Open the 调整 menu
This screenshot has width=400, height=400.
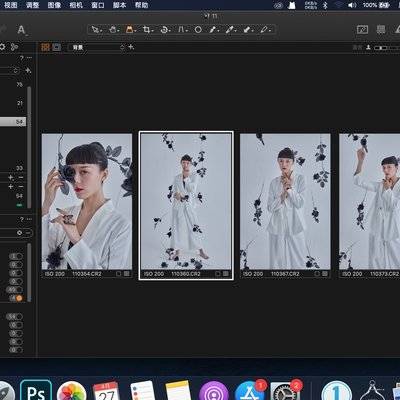tap(32, 5)
